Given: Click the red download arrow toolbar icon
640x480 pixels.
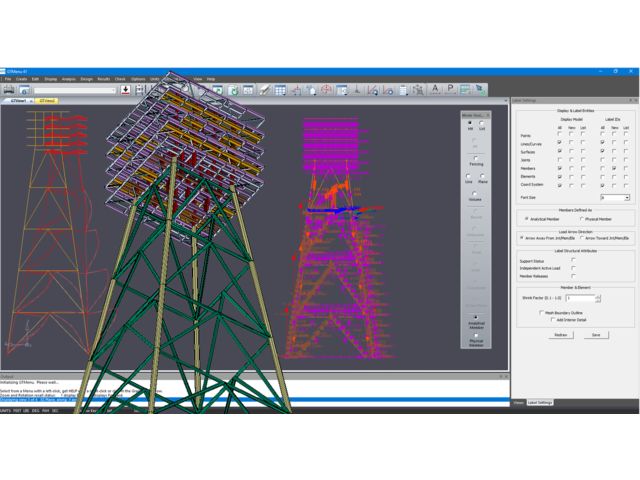Looking at the screenshot, I should tap(126, 90).
